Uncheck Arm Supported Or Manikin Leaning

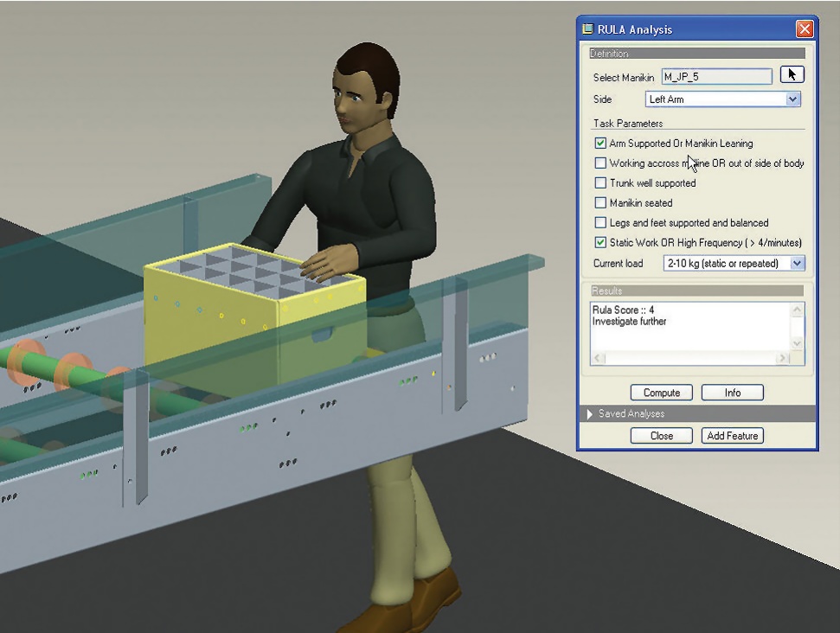(601, 144)
